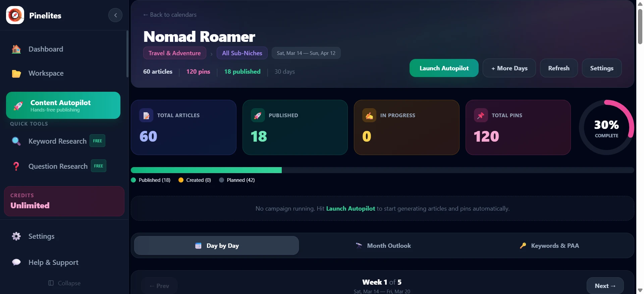
Task: Click Collapse at the sidebar bottom
Action: [x=64, y=283]
